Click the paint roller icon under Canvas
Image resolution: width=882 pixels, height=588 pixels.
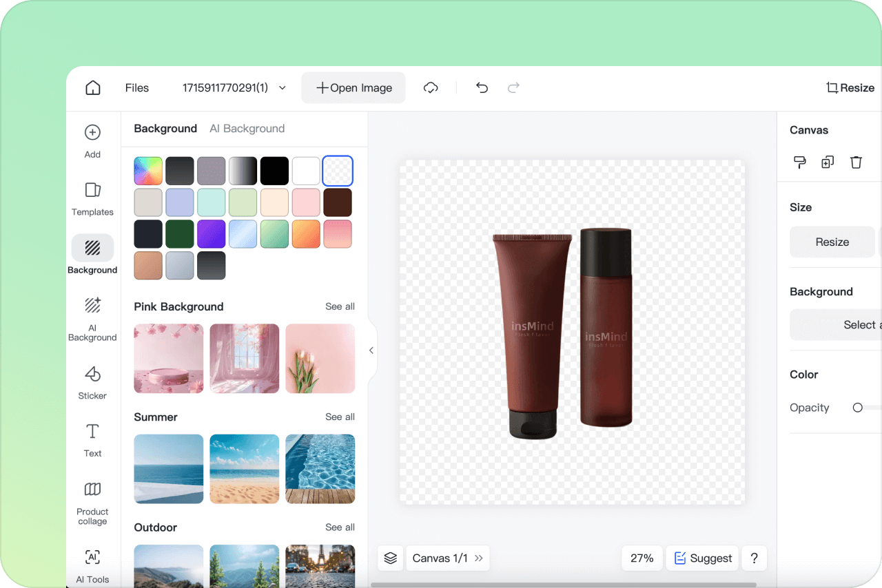click(799, 162)
